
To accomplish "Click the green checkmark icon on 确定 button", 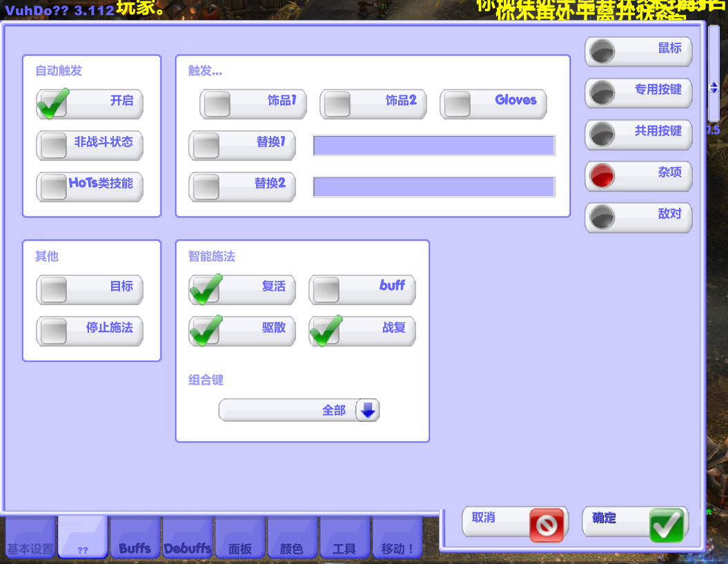I will point(665,524).
